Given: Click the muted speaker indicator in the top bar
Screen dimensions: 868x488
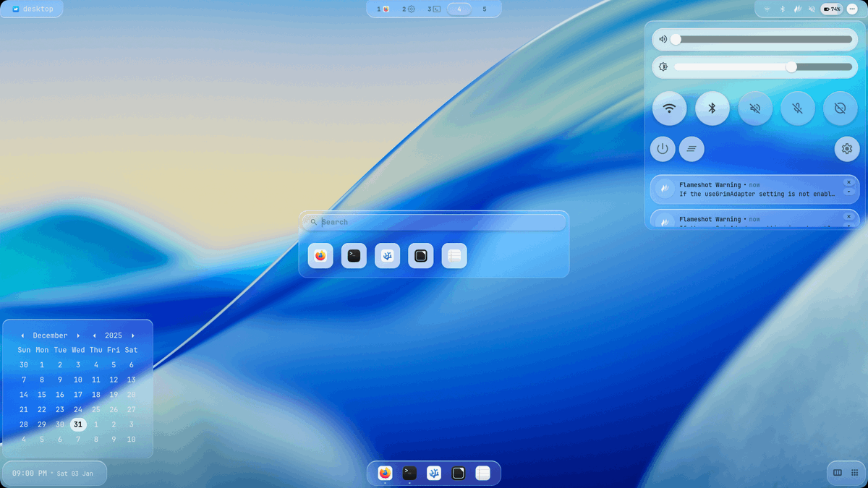Looking at the screenshot, I should (x=812, y=9).
